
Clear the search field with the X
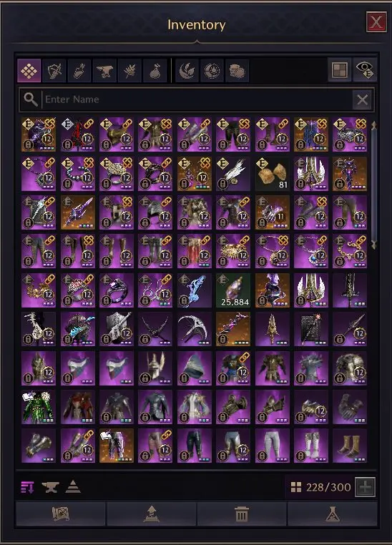(x=362, y=100)
